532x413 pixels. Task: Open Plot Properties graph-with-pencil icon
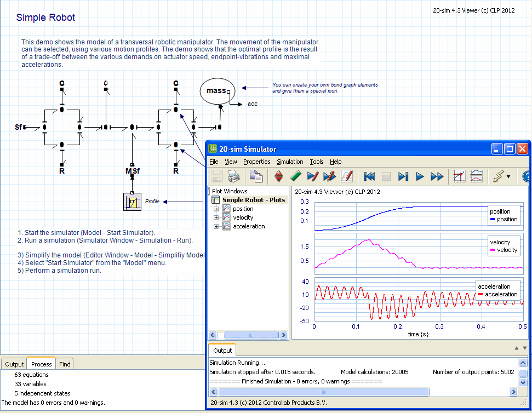[346, 176]
